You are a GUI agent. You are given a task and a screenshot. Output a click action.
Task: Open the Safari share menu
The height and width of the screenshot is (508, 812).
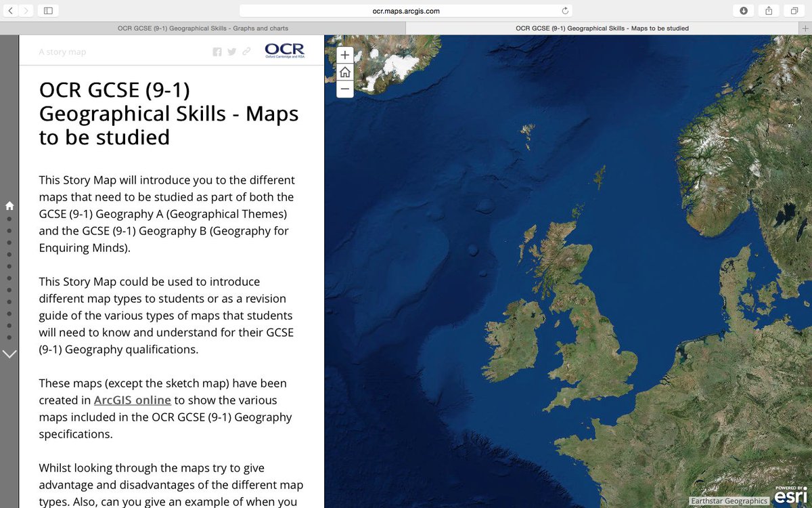769,10
